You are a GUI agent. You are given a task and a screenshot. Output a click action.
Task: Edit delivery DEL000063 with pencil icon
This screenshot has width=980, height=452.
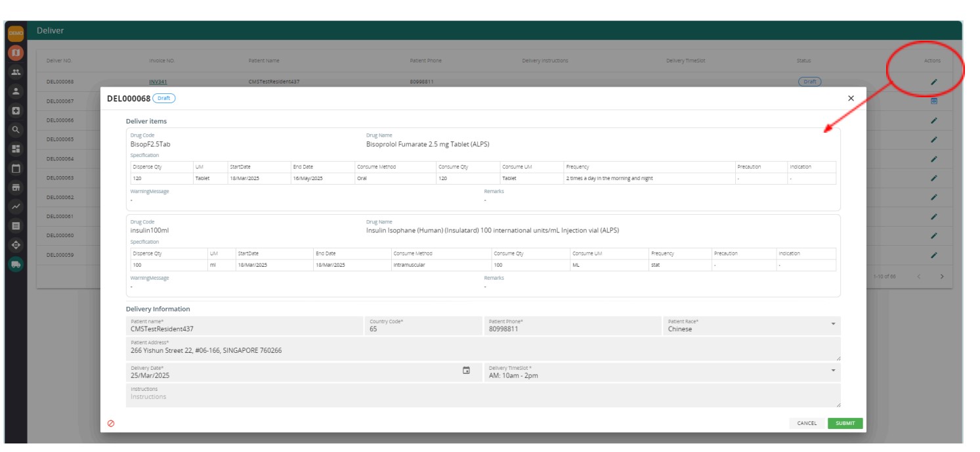coord(934,179)
